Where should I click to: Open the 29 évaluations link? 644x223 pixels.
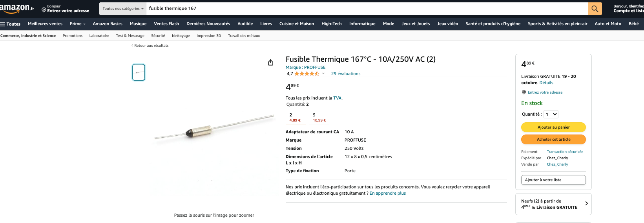[346, 74]
